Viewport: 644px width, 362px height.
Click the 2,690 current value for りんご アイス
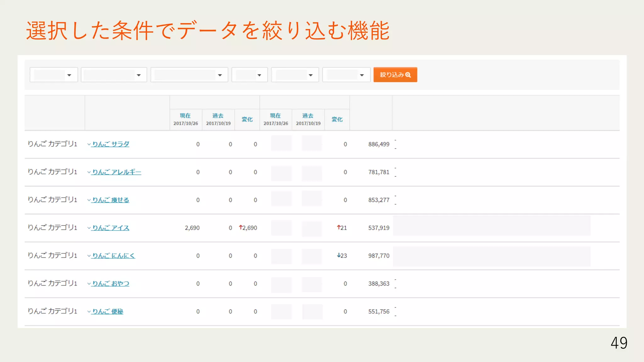point(192,228)
